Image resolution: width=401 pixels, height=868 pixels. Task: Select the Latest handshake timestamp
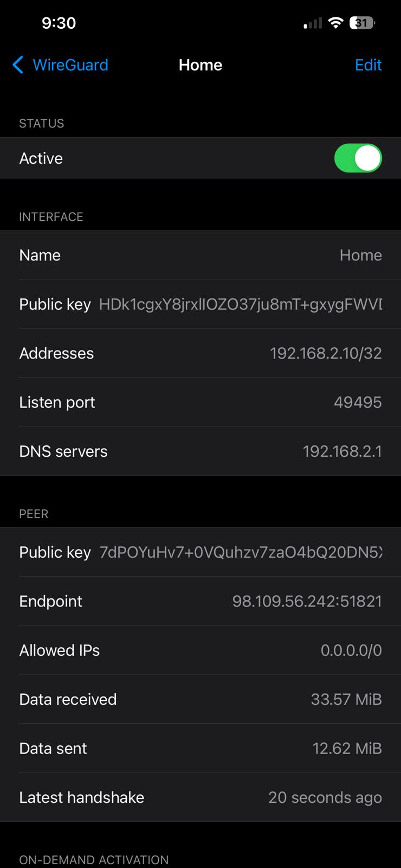click(326, 797)
